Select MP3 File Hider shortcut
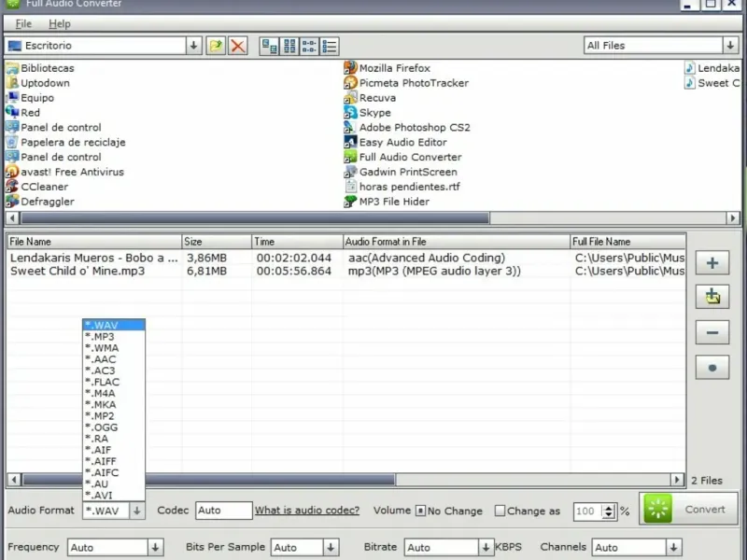This screenshot has width=747, height=560. point(387,202)
